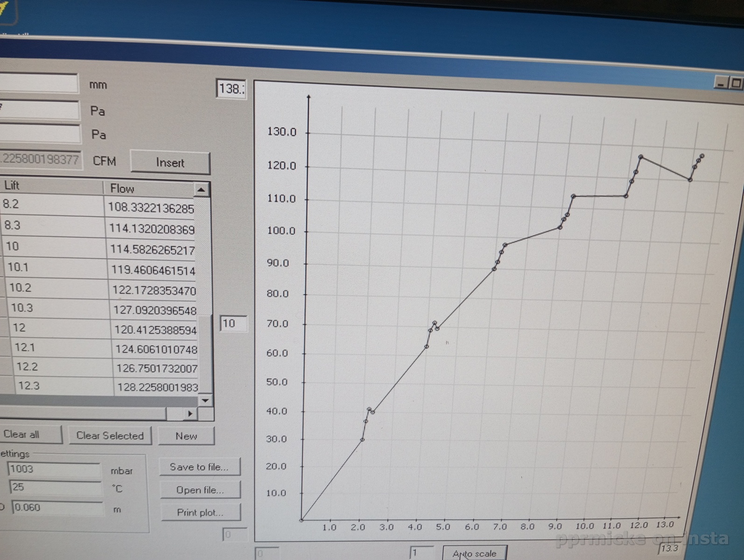Click the mbar pressure field showing 1003

[x=54, y=469]
